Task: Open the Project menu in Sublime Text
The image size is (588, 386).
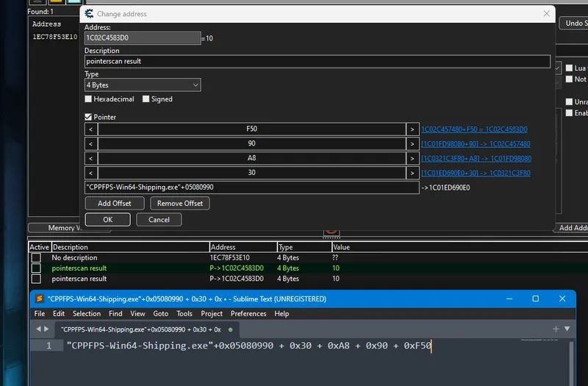Action: (x=212, y=314)
